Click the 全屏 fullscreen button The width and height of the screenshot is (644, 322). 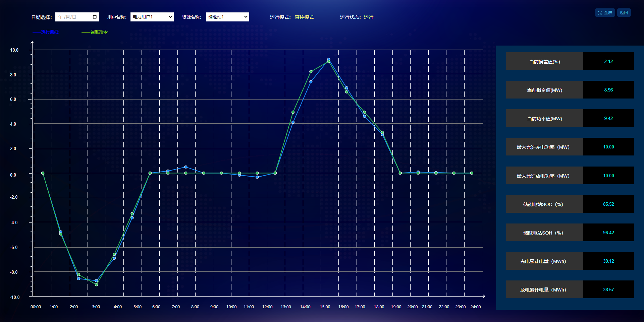pyautogui.click(x=605, y=13)
